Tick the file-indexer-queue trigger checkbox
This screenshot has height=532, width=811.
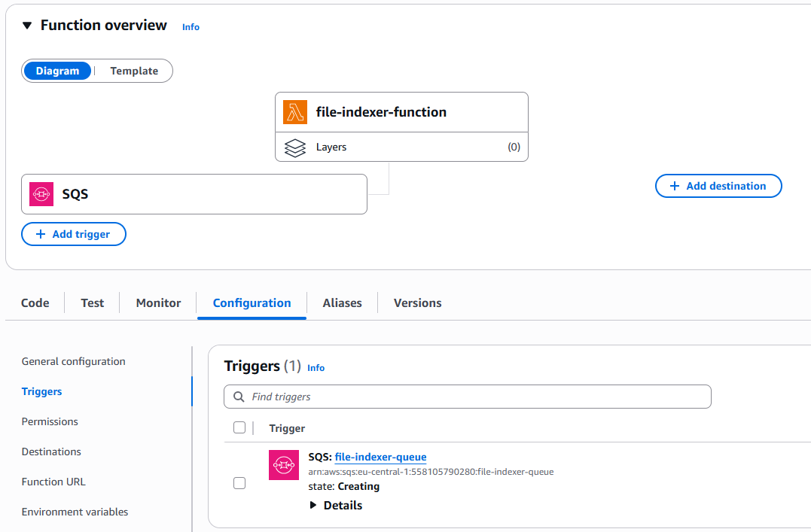point(239,483)
